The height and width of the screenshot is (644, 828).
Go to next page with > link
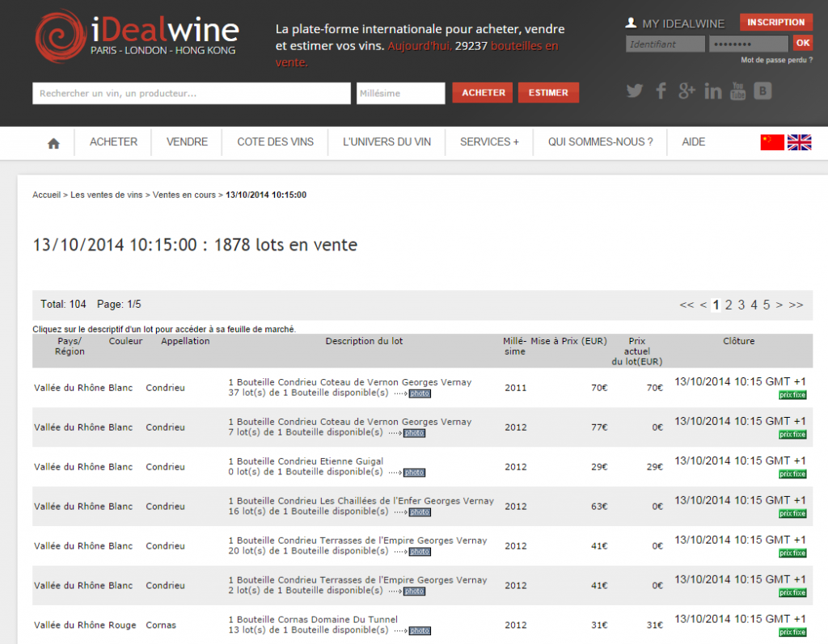[x=779, y=305]
